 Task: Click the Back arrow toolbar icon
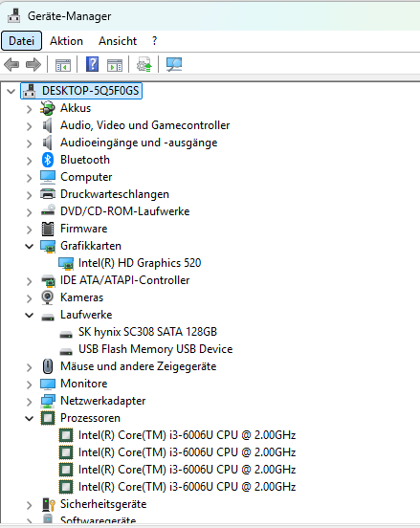pyautogui.click(x=11, y=64)
